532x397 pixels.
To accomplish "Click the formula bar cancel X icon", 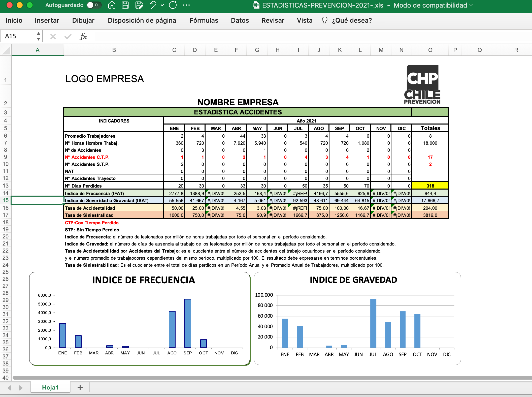I will click(x=53, y=37).
